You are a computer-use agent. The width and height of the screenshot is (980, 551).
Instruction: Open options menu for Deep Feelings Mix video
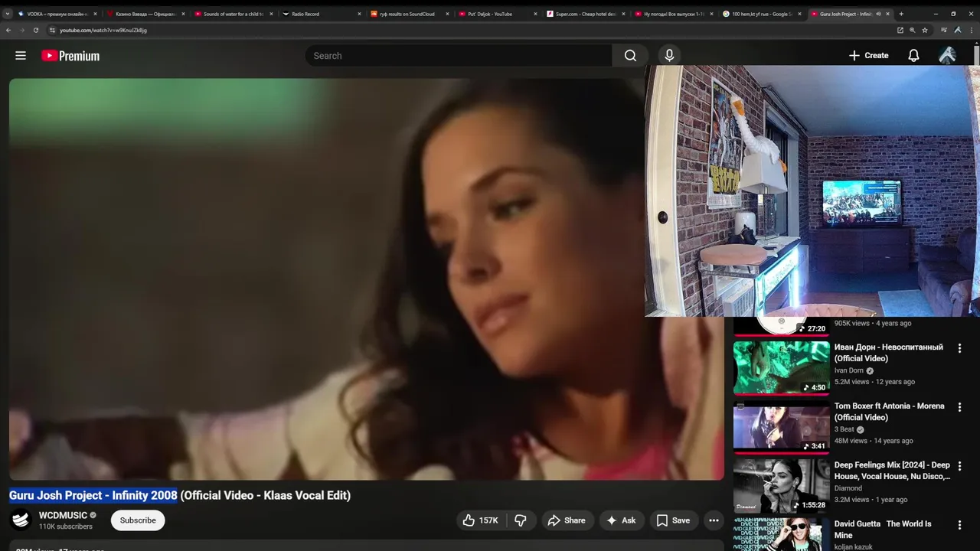pyautogui.click(x=959, y=466)
